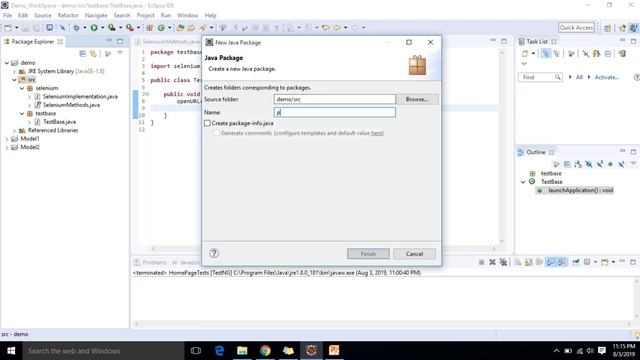Collapse TestBase class in Outline
The image size is (640, 360).
tap(523, 182)
